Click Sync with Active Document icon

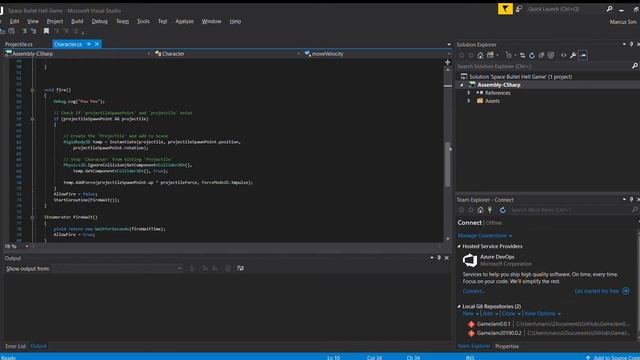click(x=522, y=55)
